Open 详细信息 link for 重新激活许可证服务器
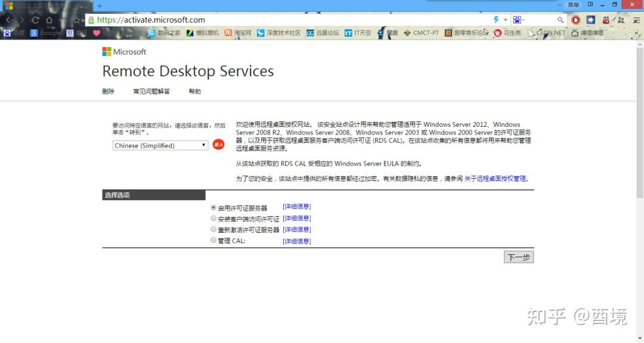 pyautogui.click(x=297, y=230)
